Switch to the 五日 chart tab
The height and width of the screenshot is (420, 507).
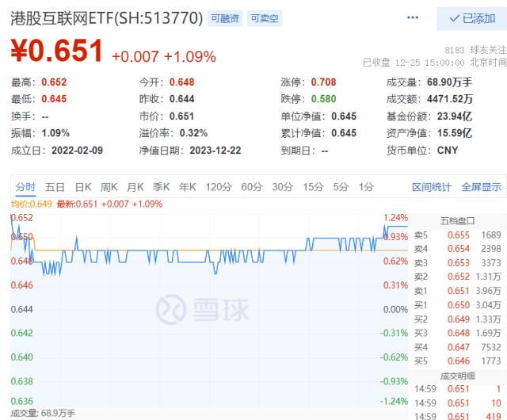click(55, 187)
